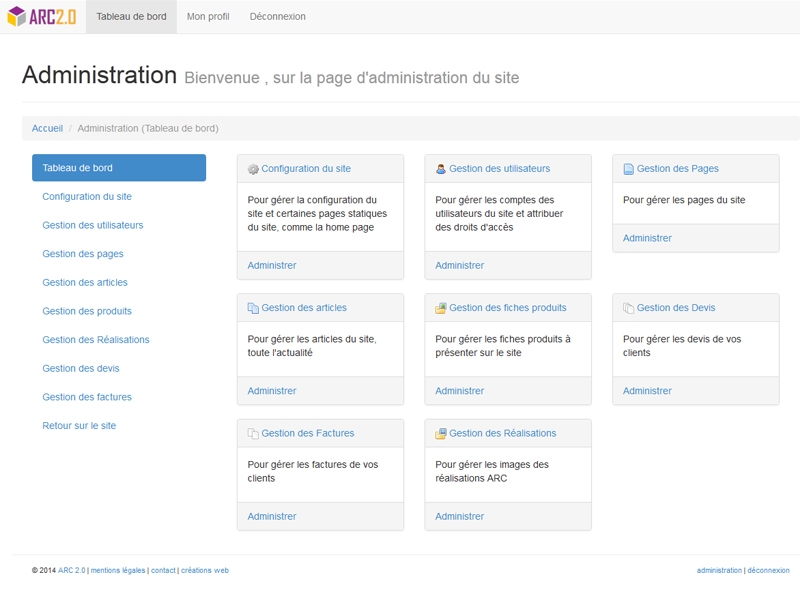The image size is (800, 592).
Task: Click the icon beside Gestion des Factures
Action: (253, 434)
